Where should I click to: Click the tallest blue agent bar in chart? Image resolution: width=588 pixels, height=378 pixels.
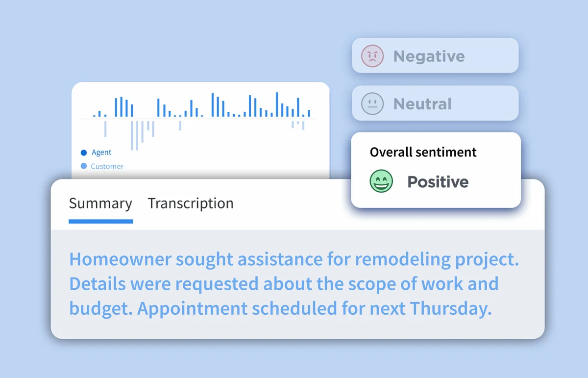277,104
